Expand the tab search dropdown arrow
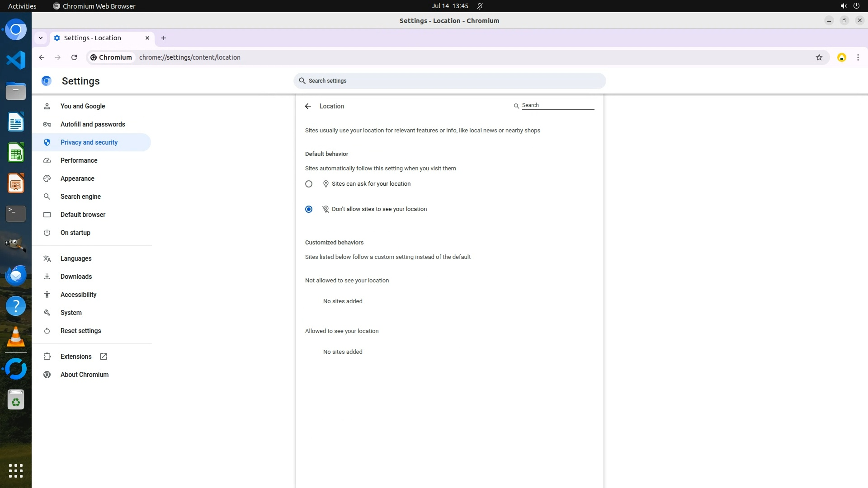 [x=41, y=38]
